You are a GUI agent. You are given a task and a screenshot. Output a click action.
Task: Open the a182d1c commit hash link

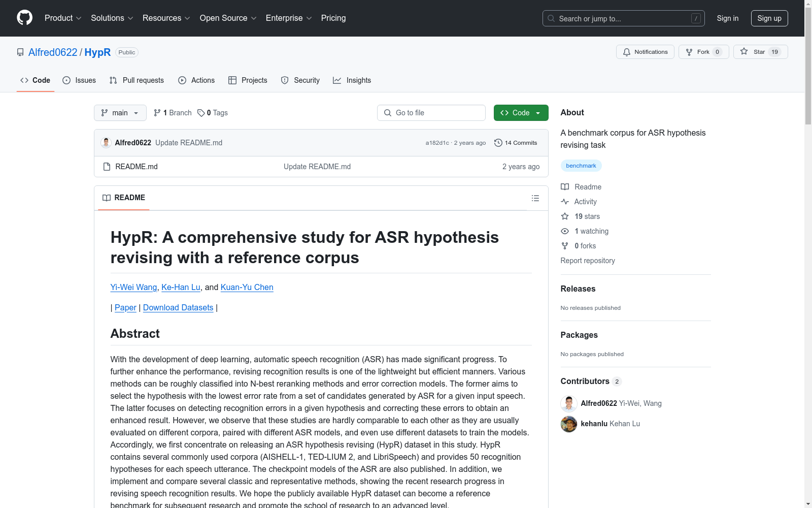437,143
